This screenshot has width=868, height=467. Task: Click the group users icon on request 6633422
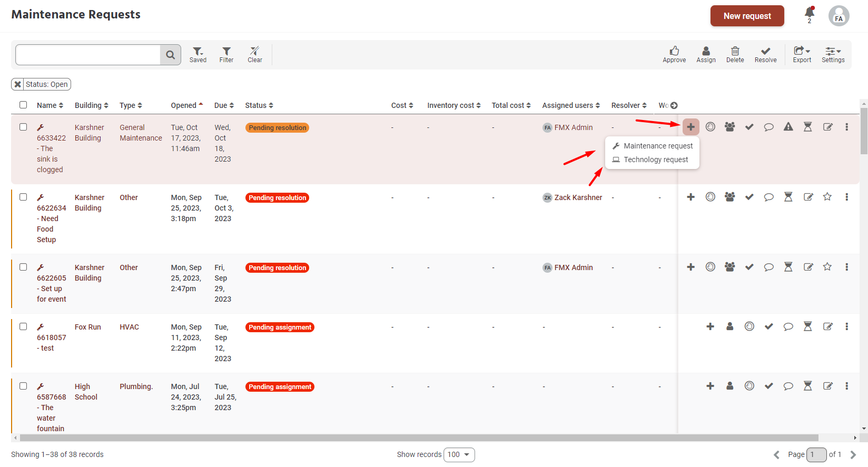(x=729, y=127)
